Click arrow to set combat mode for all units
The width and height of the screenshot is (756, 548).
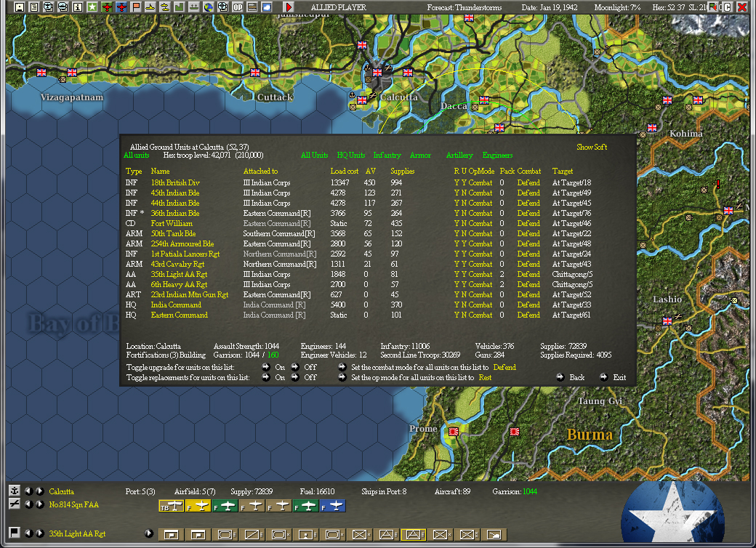[342, 367]
